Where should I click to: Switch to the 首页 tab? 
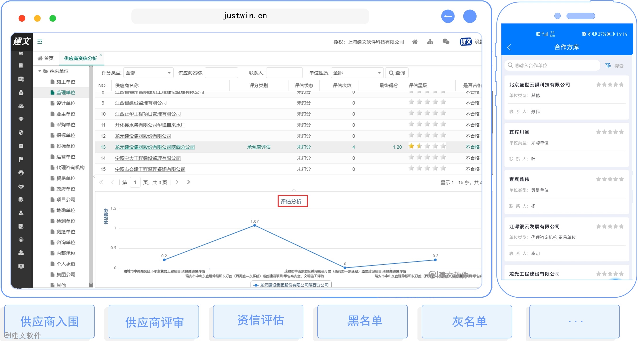point(46,59)
